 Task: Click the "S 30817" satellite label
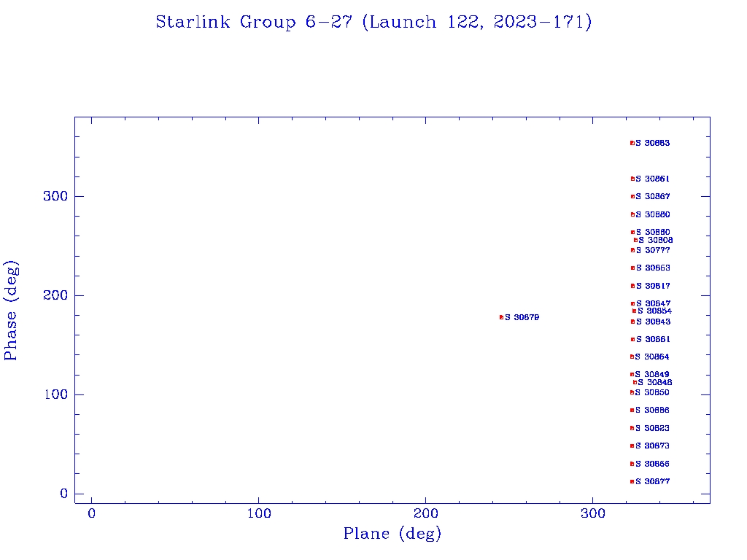(x=653, y=286)
